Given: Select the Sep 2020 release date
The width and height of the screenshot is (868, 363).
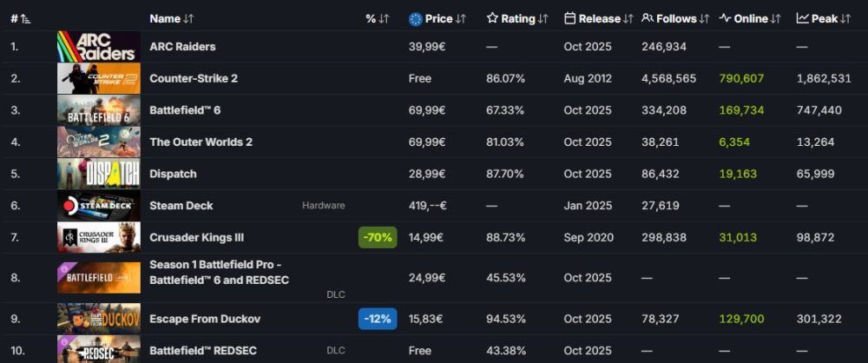Looking at the screenshot, I should (589, 237).
